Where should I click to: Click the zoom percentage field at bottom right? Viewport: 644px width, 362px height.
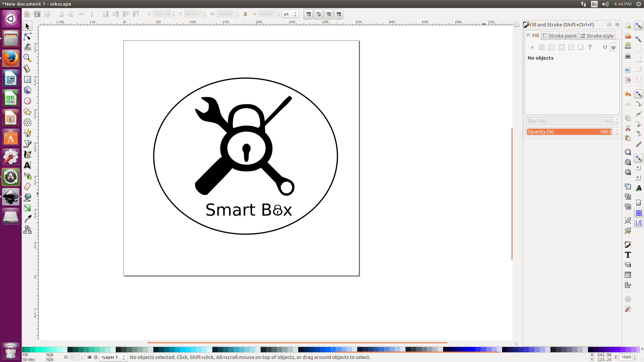click(x=627, y=357)
